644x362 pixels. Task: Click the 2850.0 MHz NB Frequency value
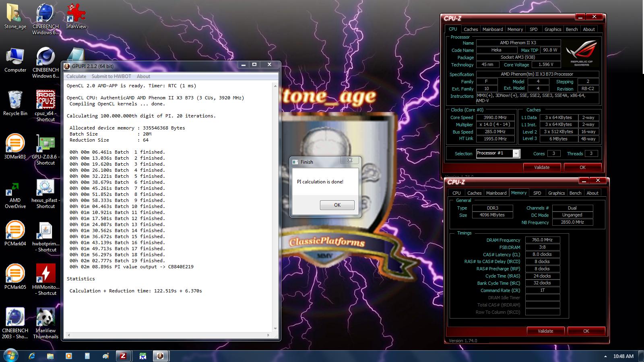coord(572,222)
